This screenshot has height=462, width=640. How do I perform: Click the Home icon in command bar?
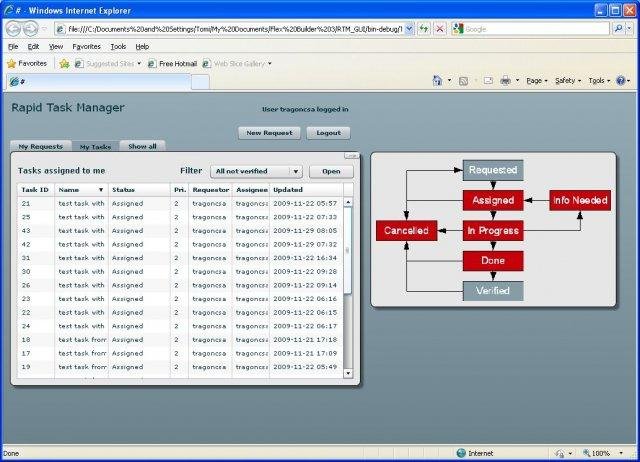click(437, 80)
